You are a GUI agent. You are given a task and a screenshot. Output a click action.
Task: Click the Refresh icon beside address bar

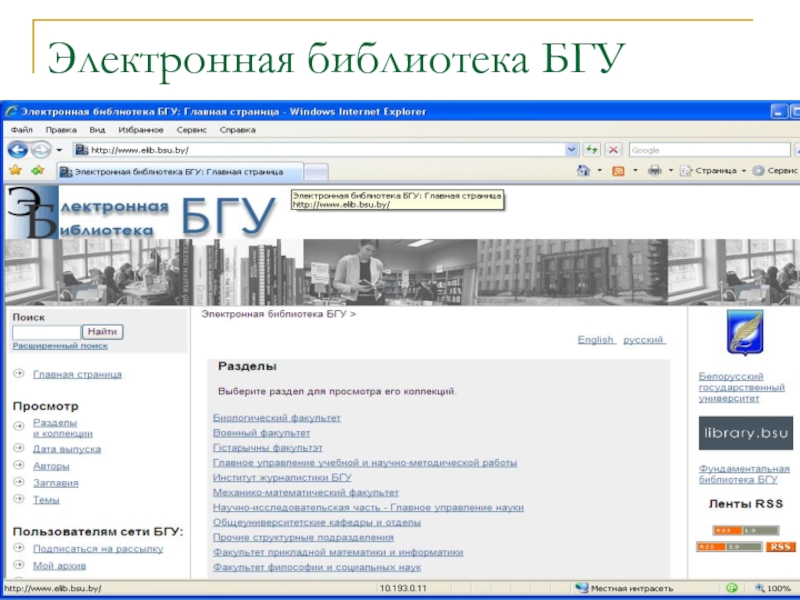(592, 149)
